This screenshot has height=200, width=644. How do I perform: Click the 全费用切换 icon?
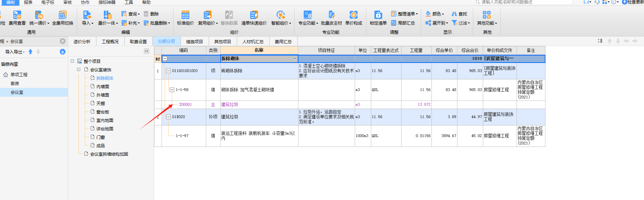(x=63, y=15)
